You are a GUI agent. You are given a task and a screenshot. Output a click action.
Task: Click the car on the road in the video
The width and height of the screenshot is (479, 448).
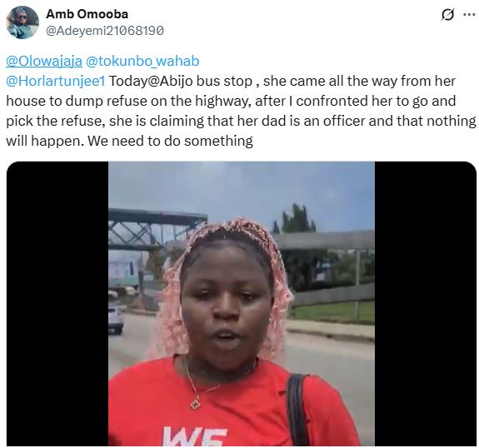pyautogui.click(x=116, y=317)
